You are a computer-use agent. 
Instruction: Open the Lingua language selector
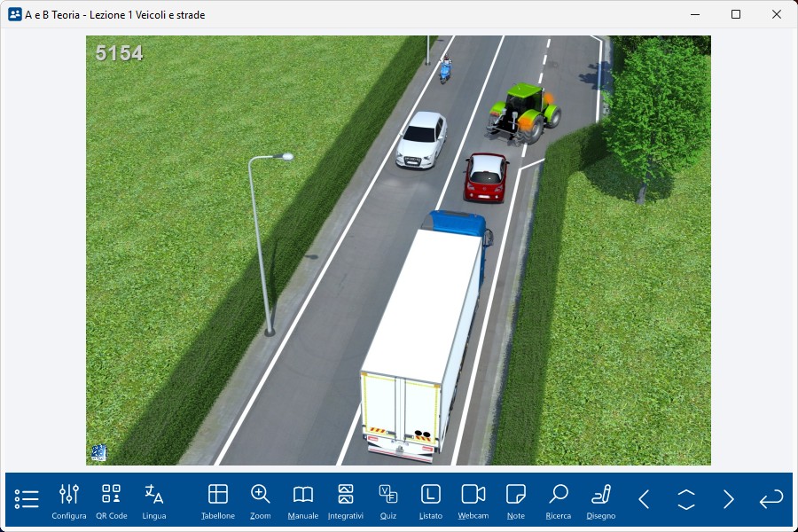(x=154, y=500)
